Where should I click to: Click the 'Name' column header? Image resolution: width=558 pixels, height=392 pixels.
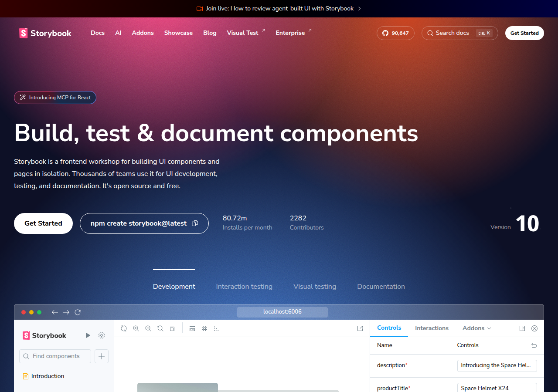[384, 345]
